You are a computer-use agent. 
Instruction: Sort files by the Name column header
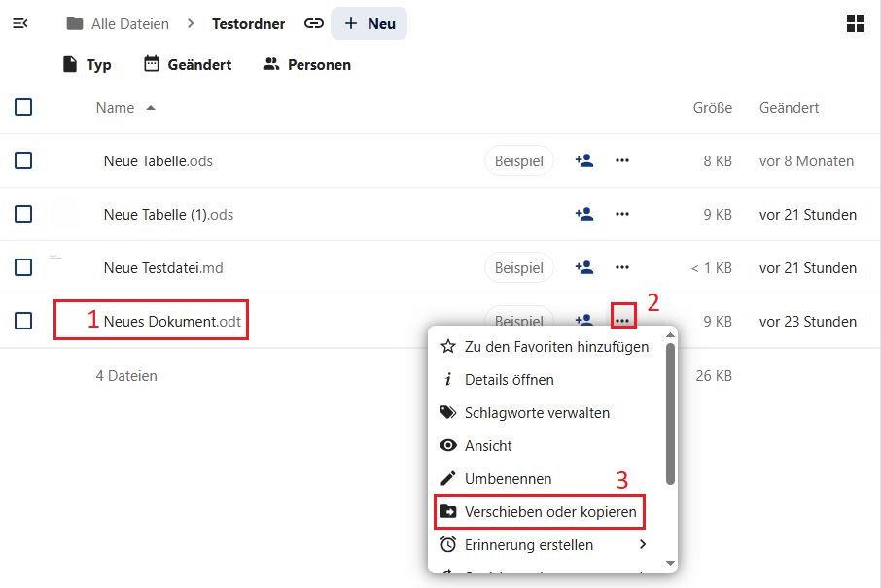pyautogui.click(x=115, y=108)
